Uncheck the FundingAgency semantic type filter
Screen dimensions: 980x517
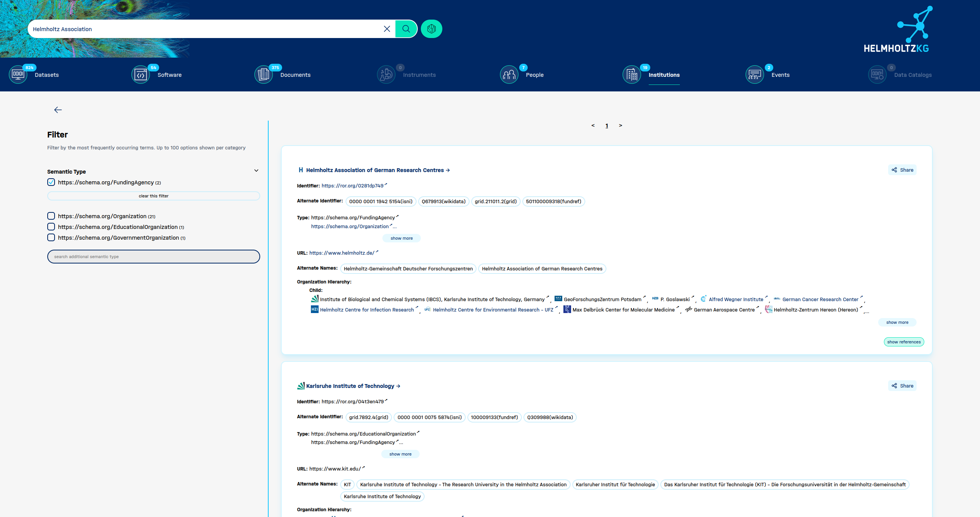coord(51,182)
